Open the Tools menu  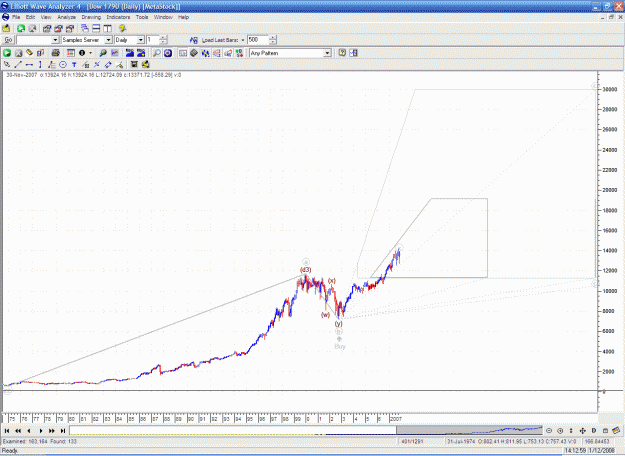point(142,17)
